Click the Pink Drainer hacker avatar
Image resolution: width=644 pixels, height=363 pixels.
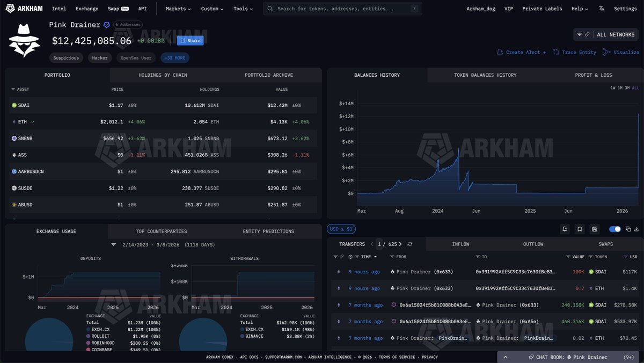coord(25,40)
